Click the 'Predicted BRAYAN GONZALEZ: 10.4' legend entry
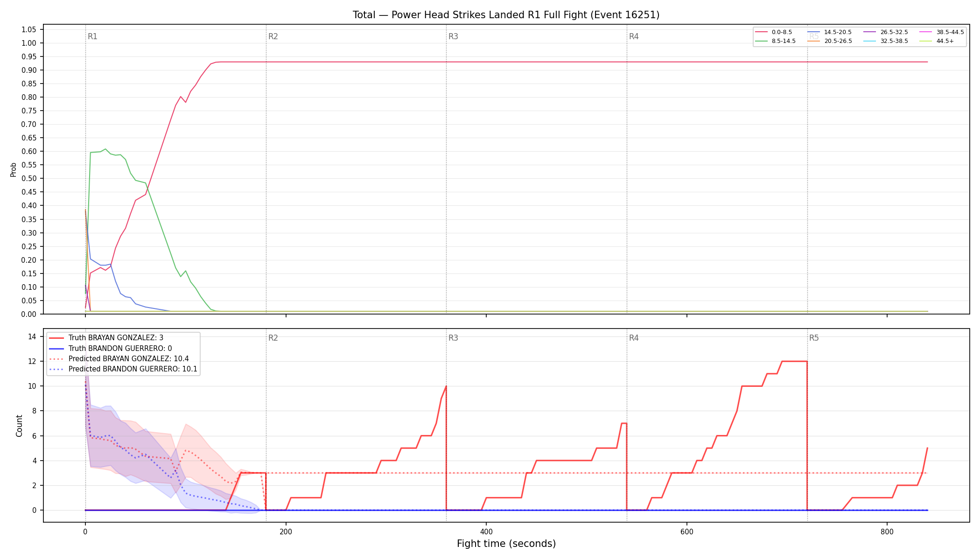Screen dimensions: 980x560 128,359
